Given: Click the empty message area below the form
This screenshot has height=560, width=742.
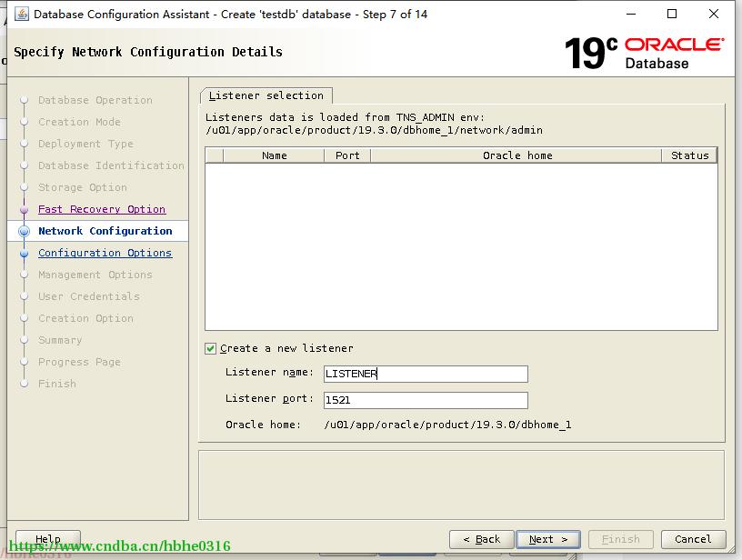Looking at the screenshot, I should [x=461, y=485].
